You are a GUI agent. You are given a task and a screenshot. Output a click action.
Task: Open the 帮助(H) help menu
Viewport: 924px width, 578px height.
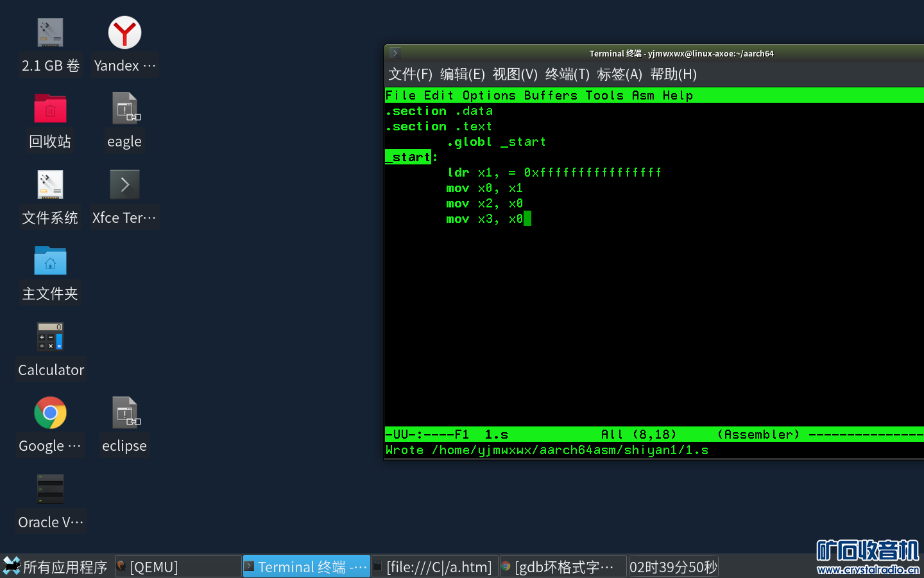point(672,74)
